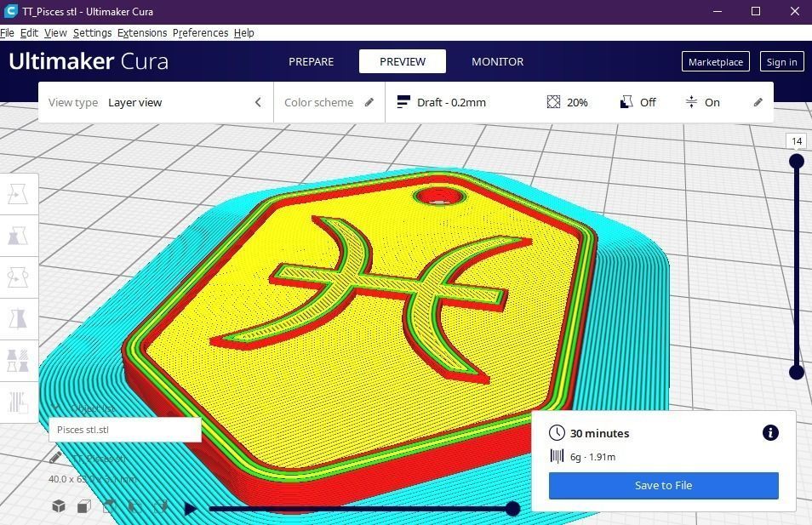
Task: Switch to MONITOR stage
Action: tap(498, 61)
